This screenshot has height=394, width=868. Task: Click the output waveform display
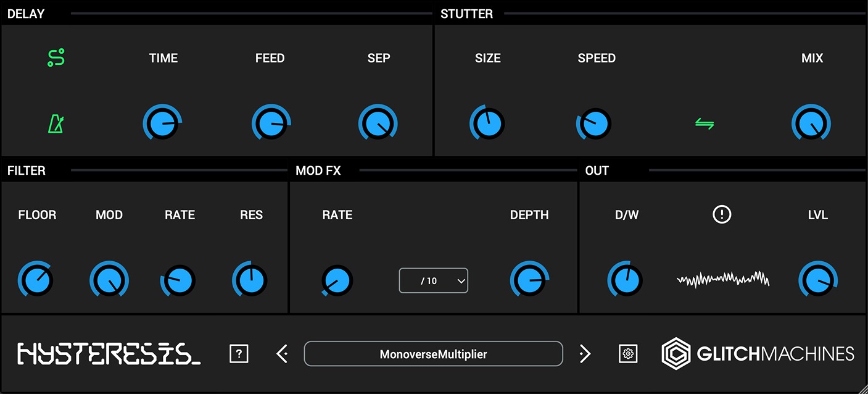pyautogui.click(x=723, y=279)
